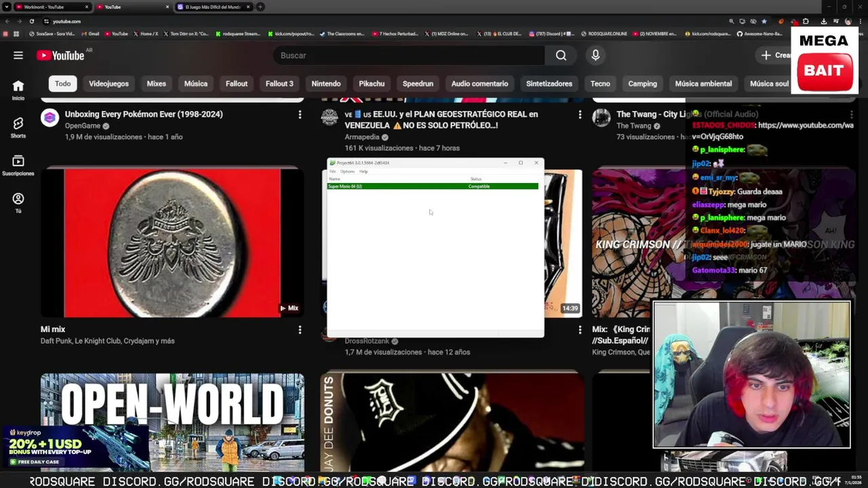868x488 pixels.
Task: Select the Fallout filter chip
Action: tap(237, 83)
